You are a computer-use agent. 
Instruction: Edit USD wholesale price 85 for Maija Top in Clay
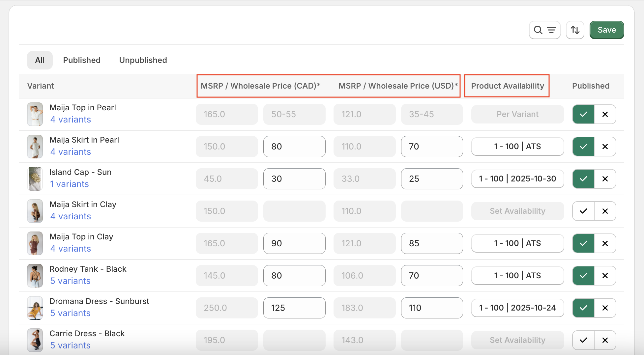(x=432, y=243)
